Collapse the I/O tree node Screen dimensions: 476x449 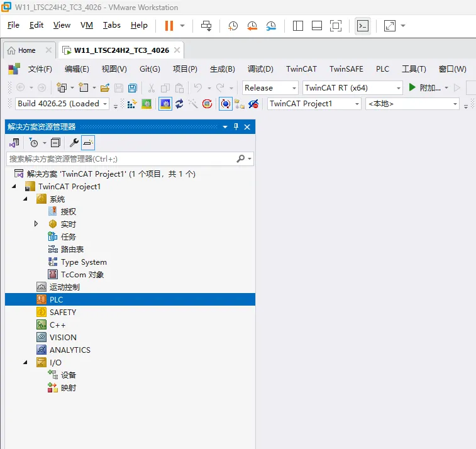pos(26,362)
